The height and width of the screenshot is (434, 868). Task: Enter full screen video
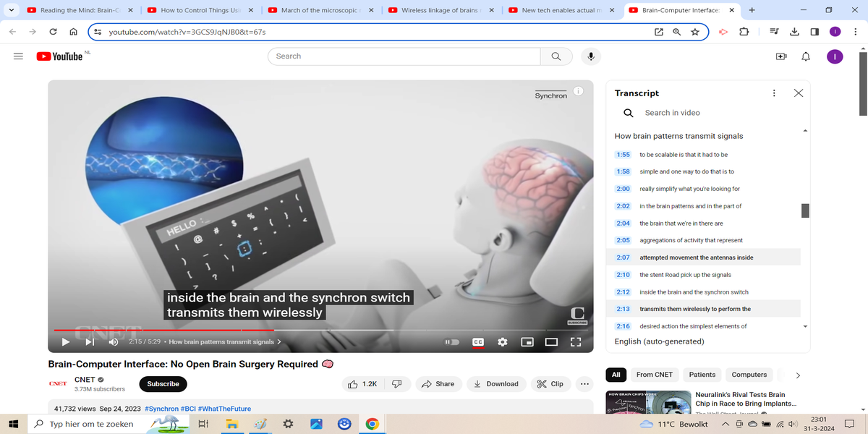coord(576,342)
